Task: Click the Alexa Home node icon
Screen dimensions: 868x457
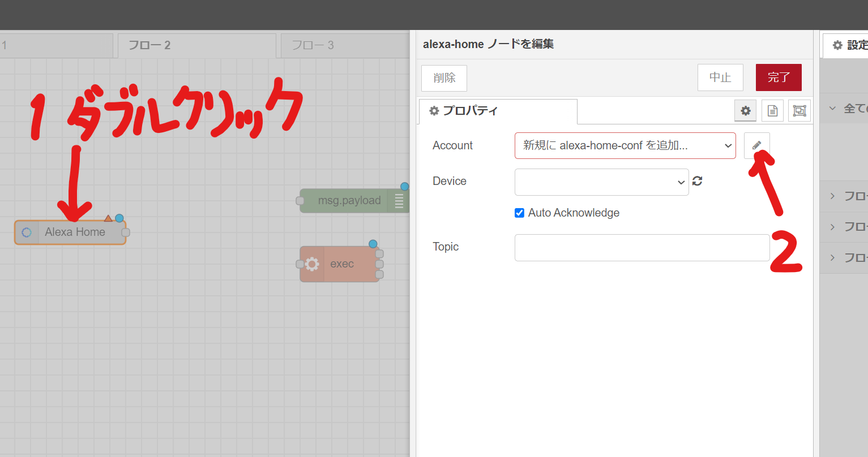Action: pyautogui.click(x=27, y=232)
